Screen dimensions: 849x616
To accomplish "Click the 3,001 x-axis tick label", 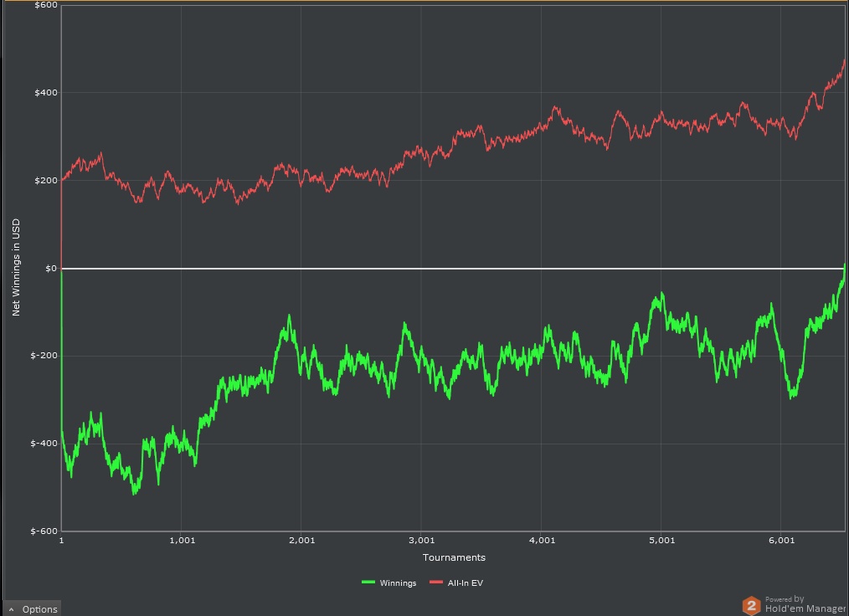I will (x=422, y=541).
